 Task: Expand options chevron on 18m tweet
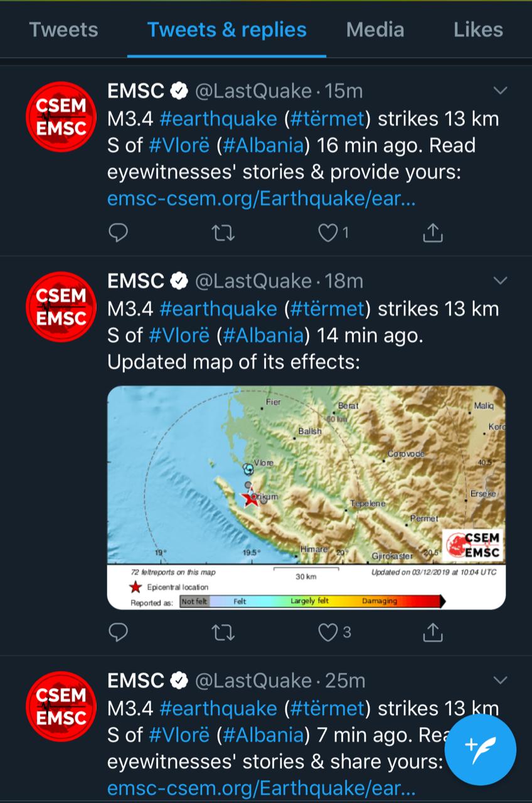(500, 280)
